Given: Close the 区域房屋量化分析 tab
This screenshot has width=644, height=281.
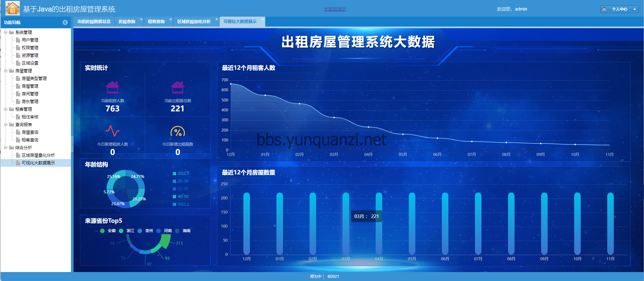Looking at the screenshot, I should 217,20.
